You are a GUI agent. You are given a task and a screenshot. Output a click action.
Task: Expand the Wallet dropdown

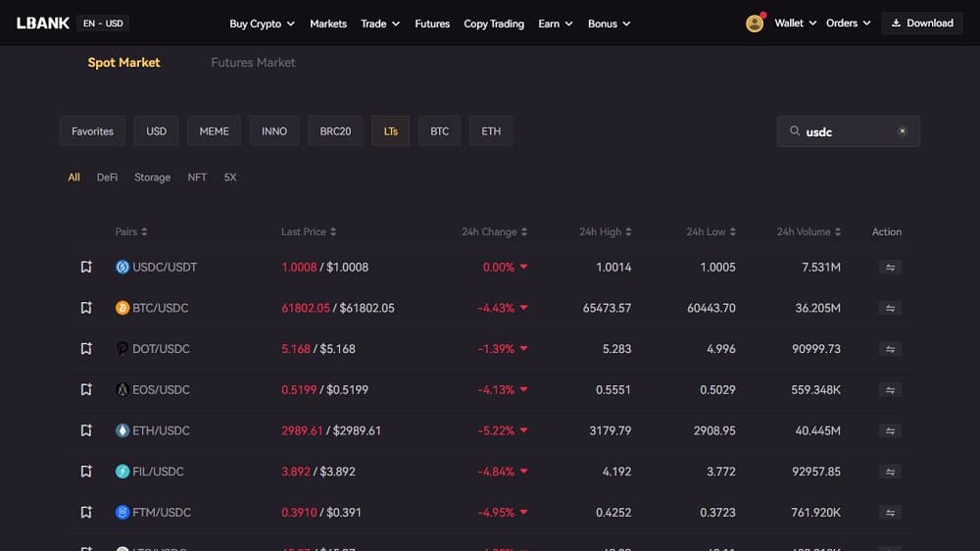click(795, 24)
